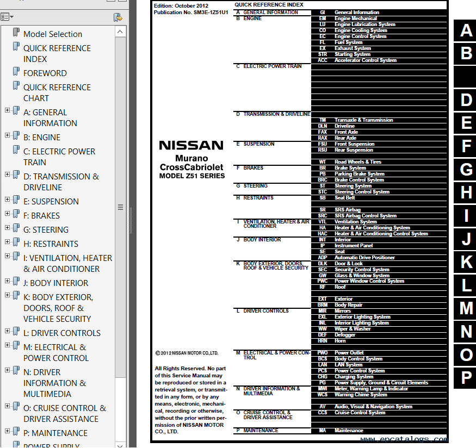Image resolution: width=476 pixels, height=448 pixels.
Task: Expand M: ELECTRICAL & POWER CONTROL bookmark
Action: [x=7, y=345]
